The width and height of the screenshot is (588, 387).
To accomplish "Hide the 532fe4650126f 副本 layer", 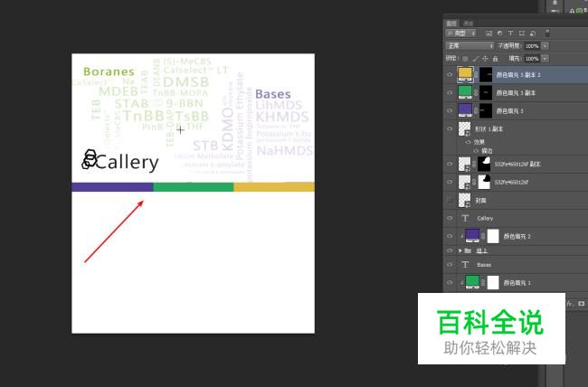I will pyautogui.click(x=450, y=164).
